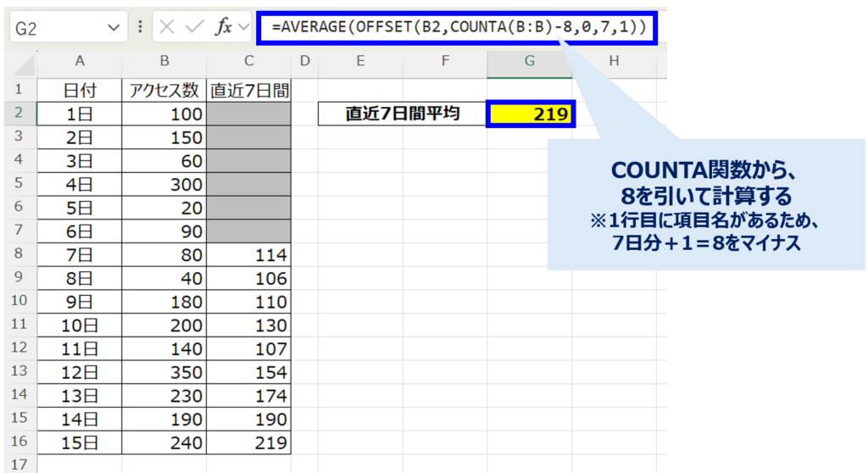Viewport: 868px width, 473px height.
Task: Click the Enter checkmark icon in formula bar
Action: (x=194, y=26)
